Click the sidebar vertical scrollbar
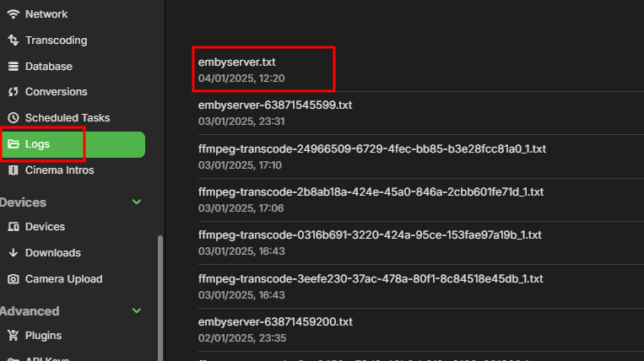644x361 pixels. tap(160, 299)
